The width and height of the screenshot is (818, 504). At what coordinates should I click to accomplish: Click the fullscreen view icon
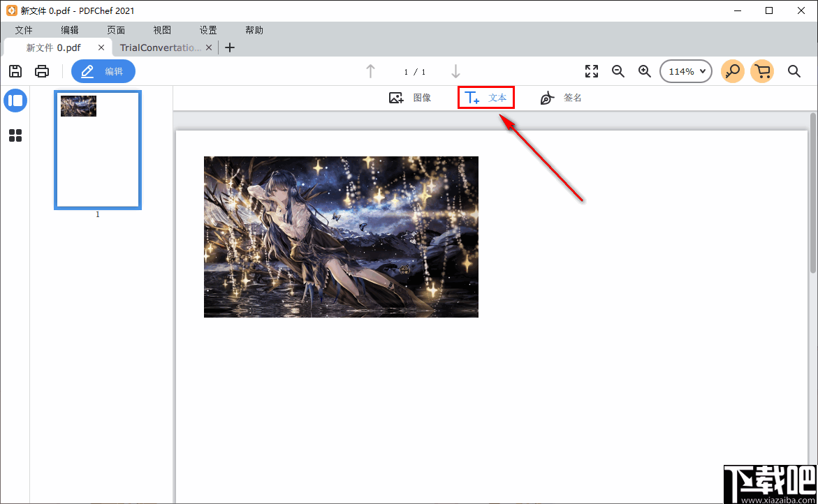591,71
